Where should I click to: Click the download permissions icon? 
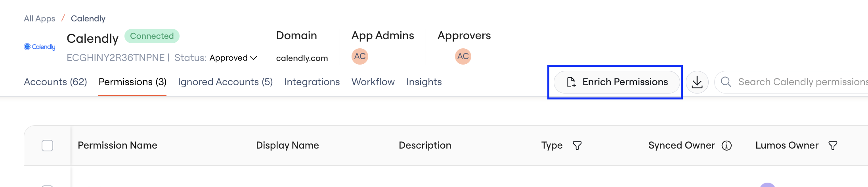coord(697,82)
